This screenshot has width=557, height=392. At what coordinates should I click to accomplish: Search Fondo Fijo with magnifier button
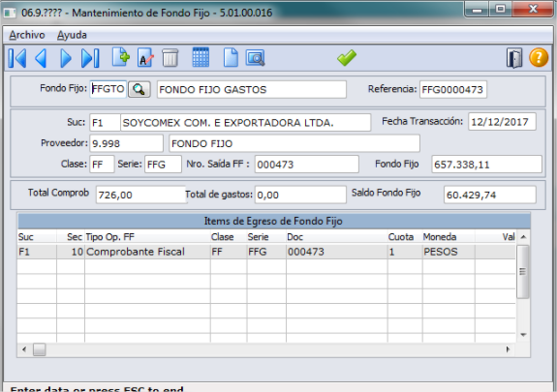[x=139, y=89]
